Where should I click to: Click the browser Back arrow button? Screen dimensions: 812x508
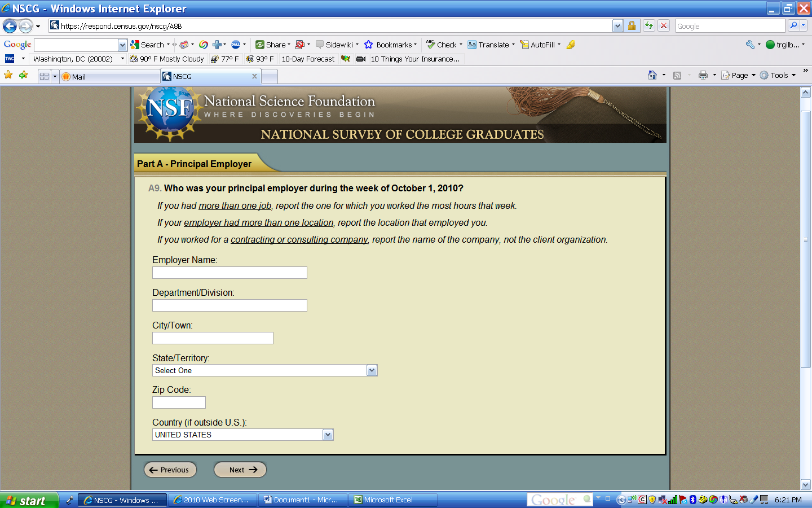10,26
